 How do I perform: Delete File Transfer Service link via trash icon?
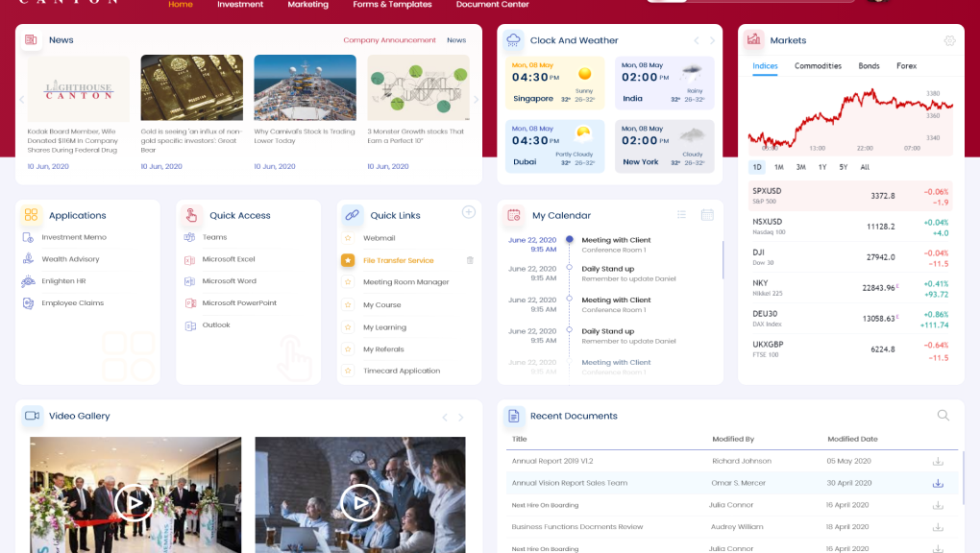(x=470, y=260)
